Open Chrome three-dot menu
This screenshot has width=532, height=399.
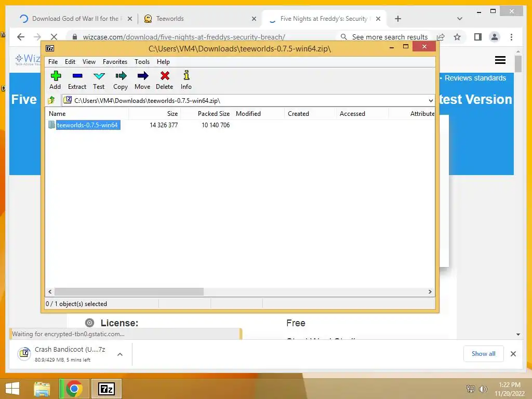tap(511, 37)
